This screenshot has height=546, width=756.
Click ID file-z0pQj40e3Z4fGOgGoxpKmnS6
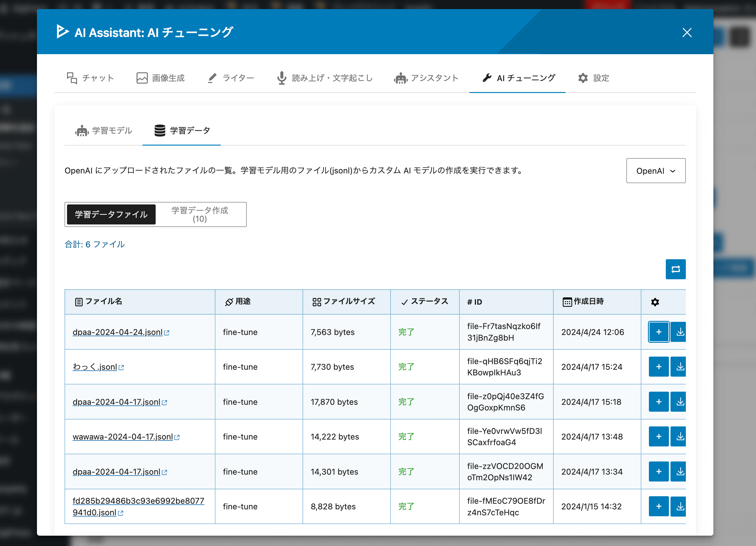505,402
